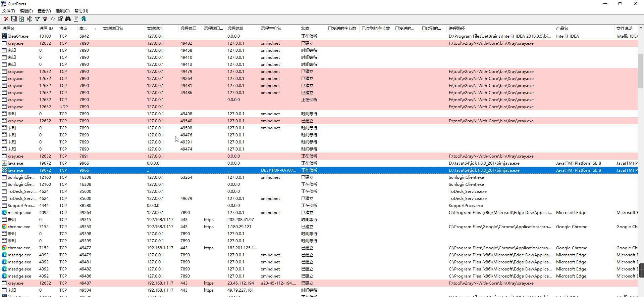Click the IntelliJ IDEA product name cell
Image resolution: width=644 pixels, height=297 pixels.
point(567,36)
